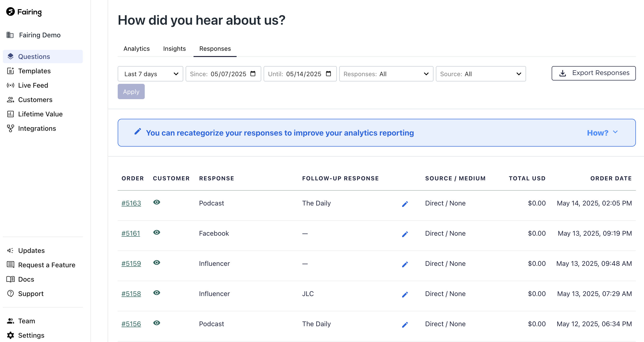Open the Source: All dropdown
This screenshot has height=342, width=644.
click(481, 74)
